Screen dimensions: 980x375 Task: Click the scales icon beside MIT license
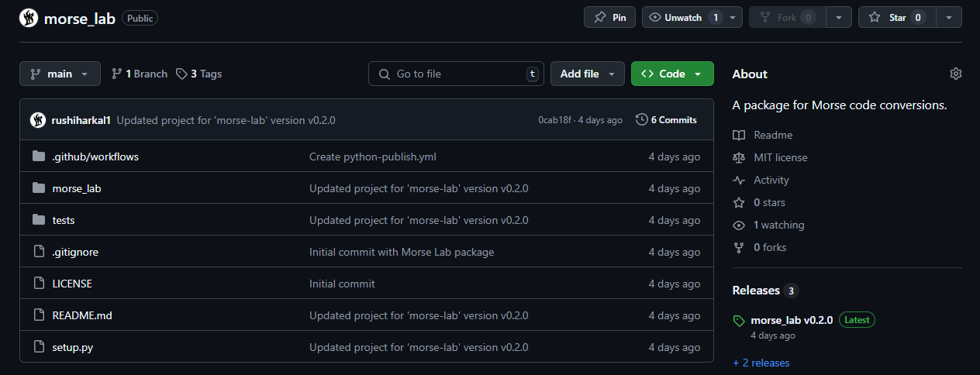[x=739, y=157]
